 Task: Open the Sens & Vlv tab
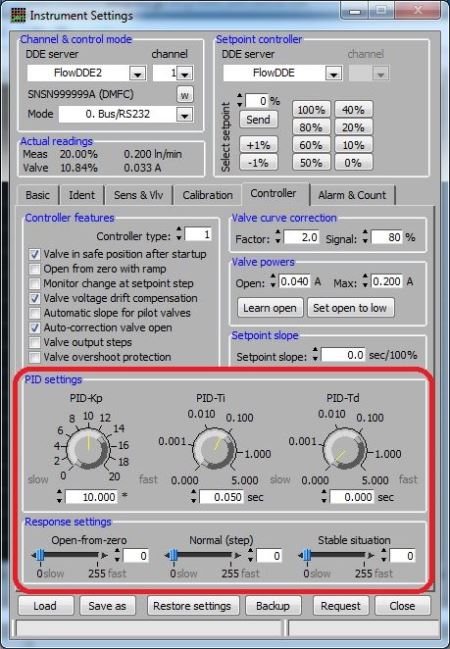[138, 195]
